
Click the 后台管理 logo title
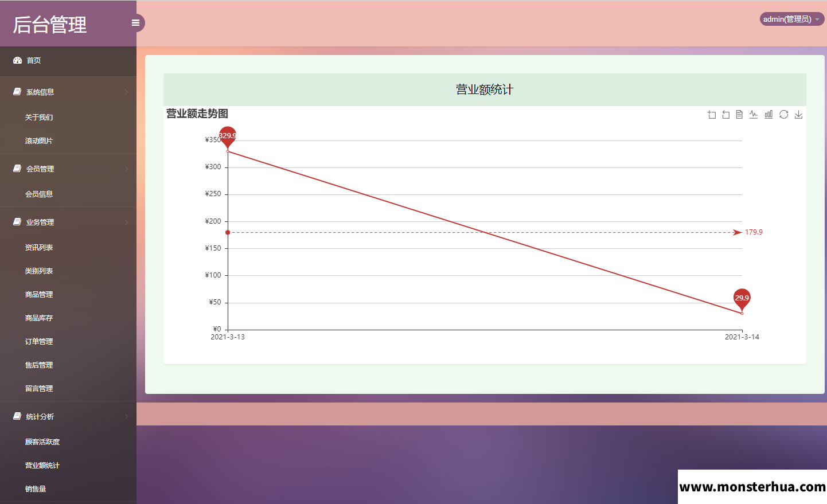pyautogui.click(x=50, y=25)
